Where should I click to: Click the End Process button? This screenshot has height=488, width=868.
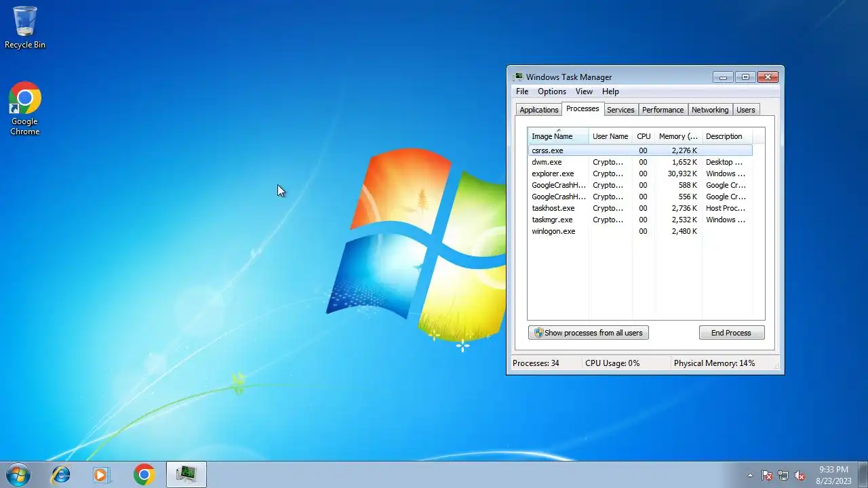(732, 333)
